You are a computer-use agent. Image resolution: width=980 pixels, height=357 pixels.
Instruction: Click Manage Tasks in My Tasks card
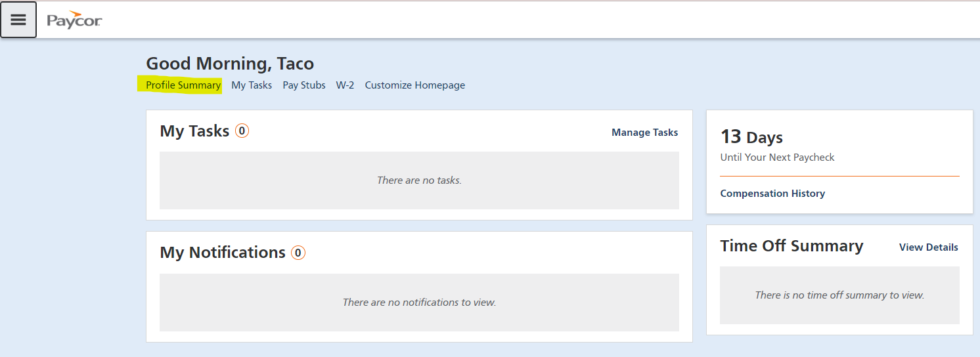[644, 133]
